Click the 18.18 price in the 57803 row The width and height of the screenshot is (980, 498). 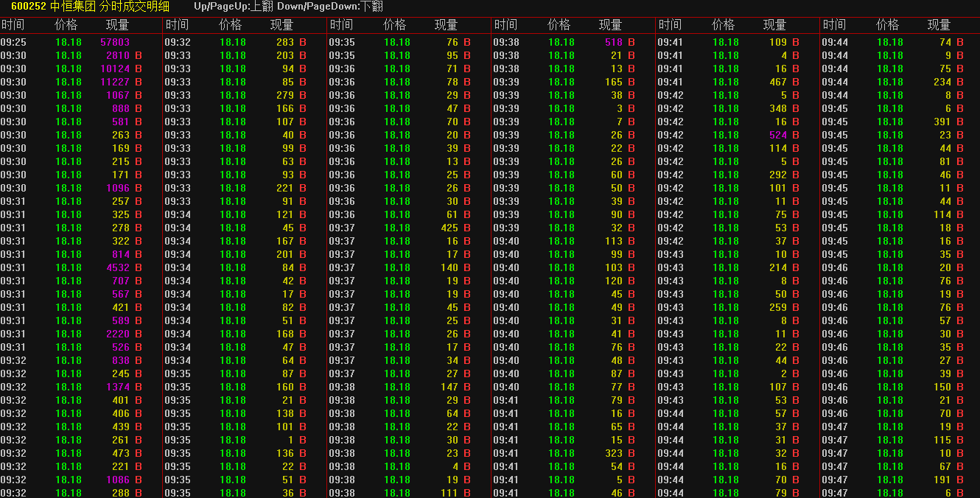69,42
